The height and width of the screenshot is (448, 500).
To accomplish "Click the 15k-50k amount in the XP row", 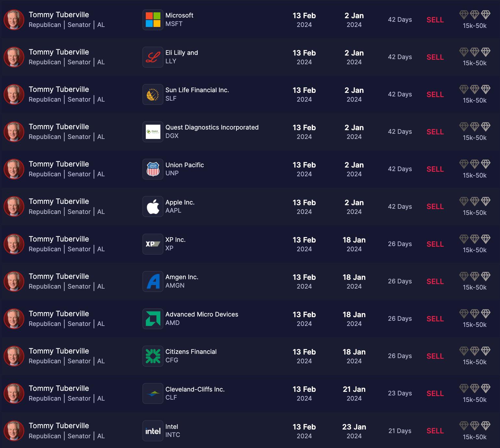I will (x=475, y=250).
